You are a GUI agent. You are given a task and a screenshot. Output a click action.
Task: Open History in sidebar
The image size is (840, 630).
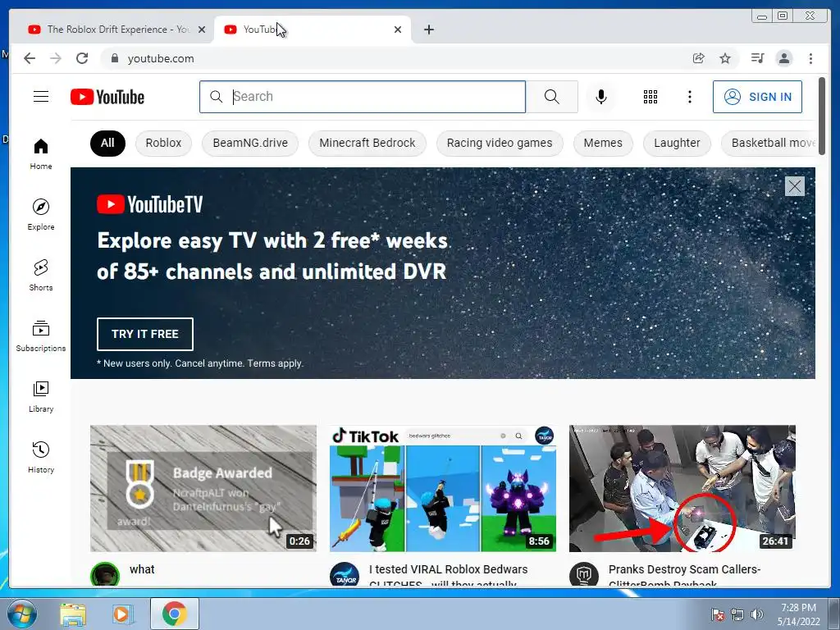pyautogui.click(x=41, y=457)
